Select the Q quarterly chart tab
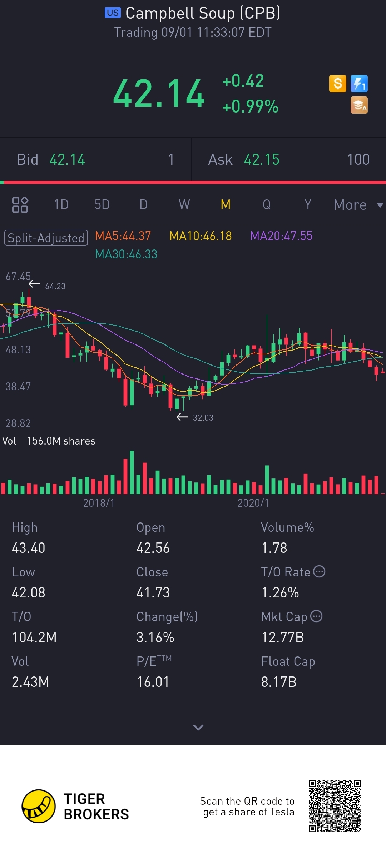 [267, 205]
